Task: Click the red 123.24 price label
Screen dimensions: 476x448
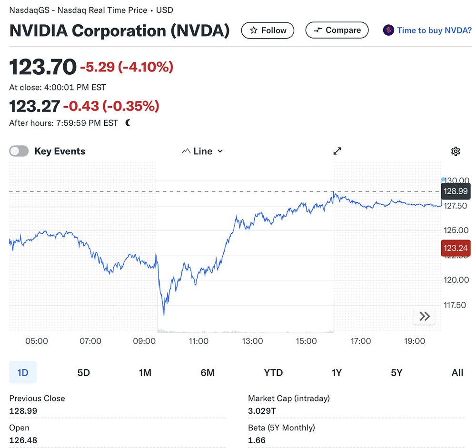Action: (x=456, y=249)
